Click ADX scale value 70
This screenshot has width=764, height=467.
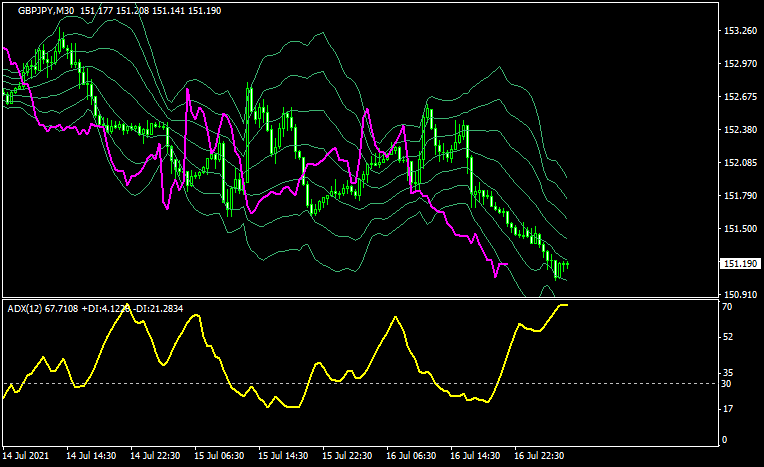point(727,307)
